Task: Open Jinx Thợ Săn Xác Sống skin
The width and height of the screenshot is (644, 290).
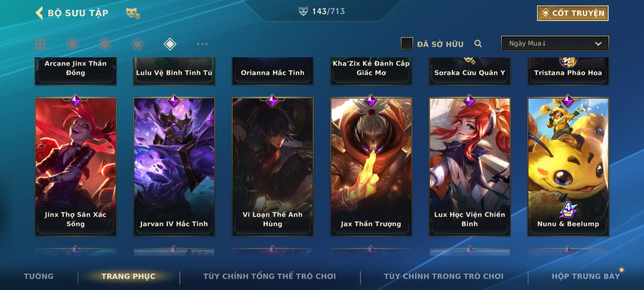Action: pos(76,166)
